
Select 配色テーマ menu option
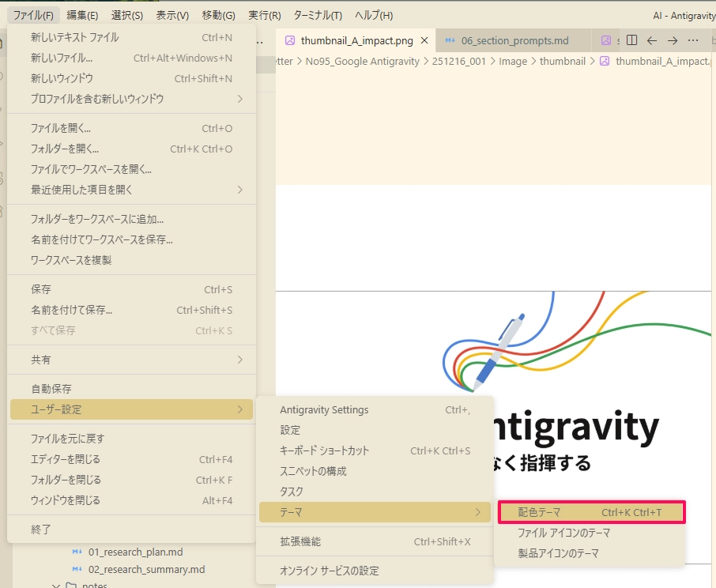point(592,512)
